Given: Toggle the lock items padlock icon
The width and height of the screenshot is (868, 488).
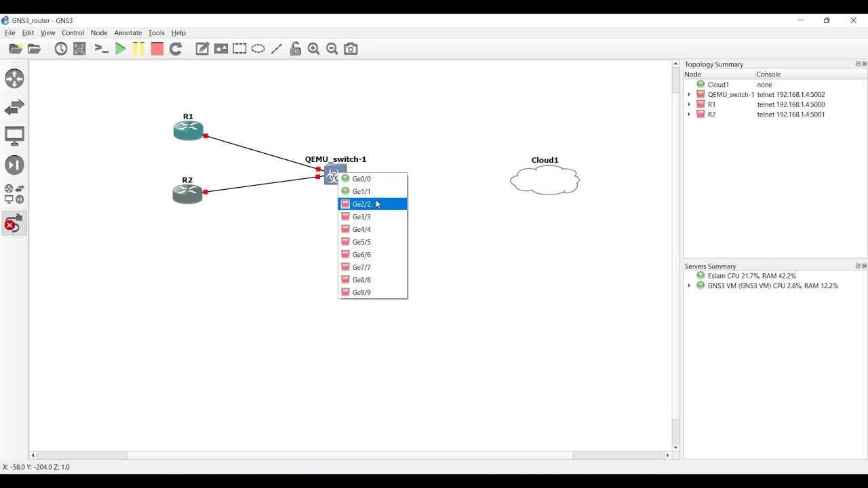Looking at the screenshot, I should tap(296, 49).
